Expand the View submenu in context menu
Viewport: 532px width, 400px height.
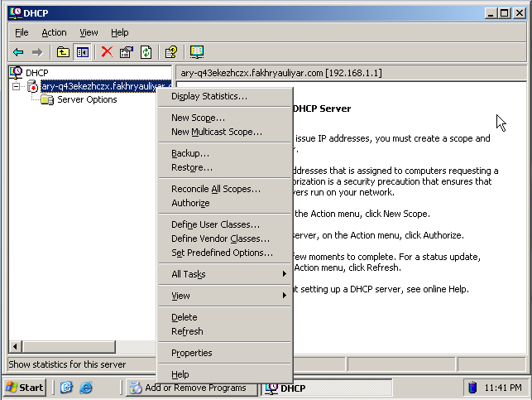(x=224, y=296)
